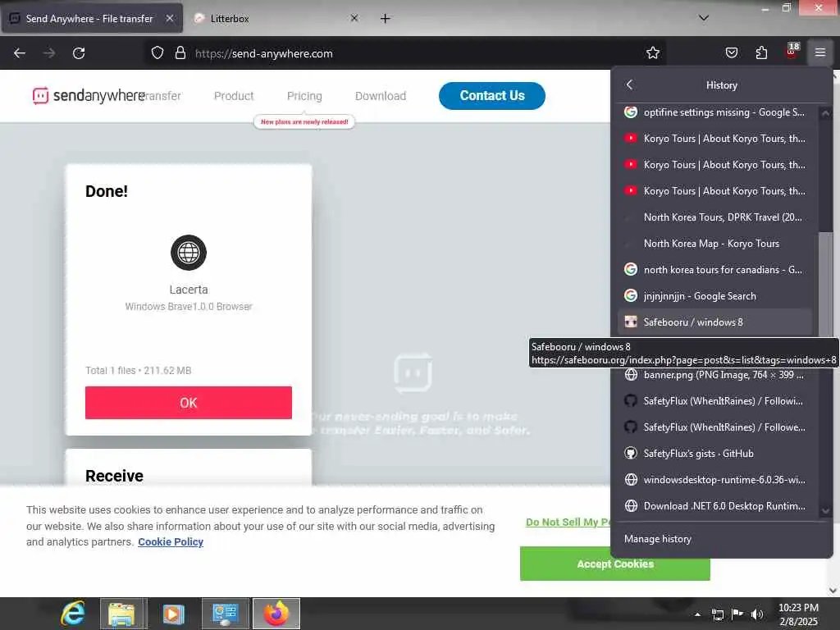Open Internet Explorer from the taskbar
The height and width of the screenshot is (630, 840).
pos(73,614)
